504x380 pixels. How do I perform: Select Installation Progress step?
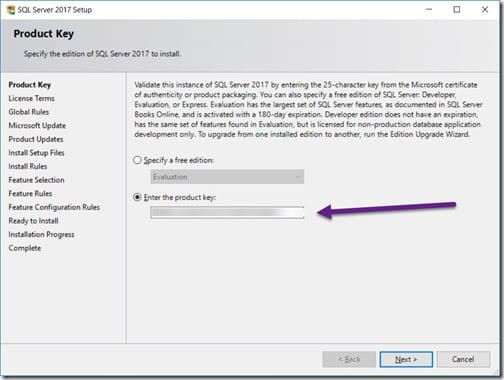pos(41,235)
